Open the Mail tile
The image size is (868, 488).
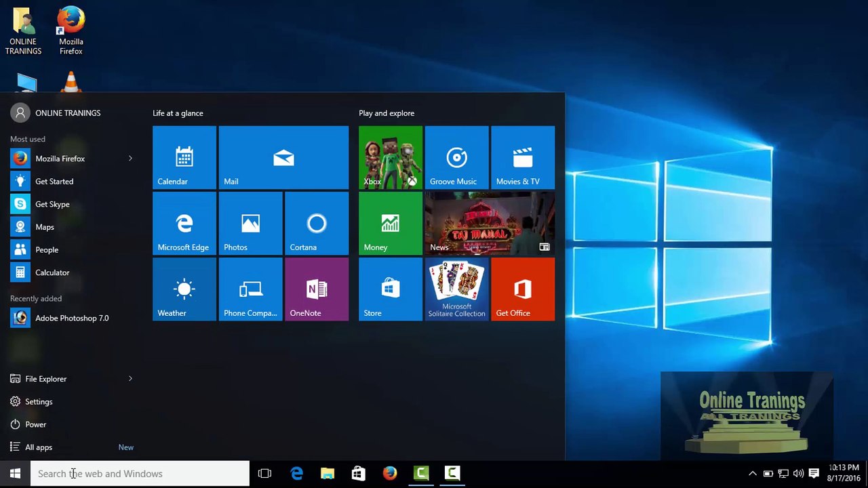click(x=283, y=157)
